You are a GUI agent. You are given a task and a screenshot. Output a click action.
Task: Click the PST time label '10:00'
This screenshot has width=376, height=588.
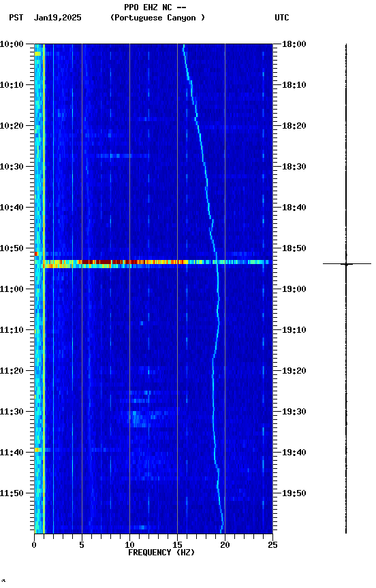(12, 44)
